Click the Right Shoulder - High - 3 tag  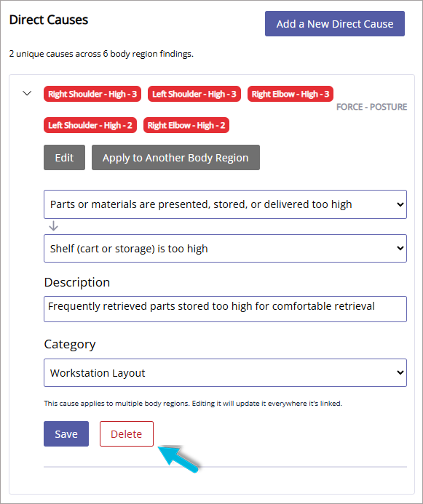92,94
